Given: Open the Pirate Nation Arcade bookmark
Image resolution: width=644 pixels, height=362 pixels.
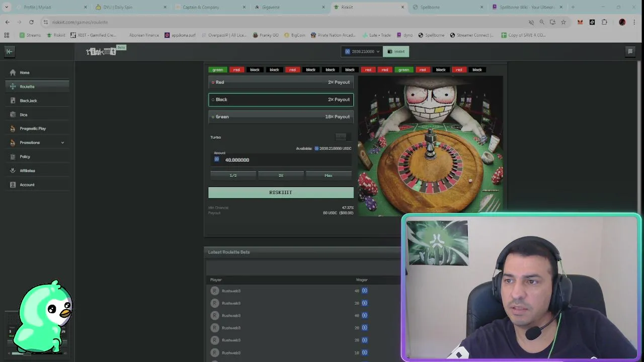Looking at the screenshot, I should 333,35.
